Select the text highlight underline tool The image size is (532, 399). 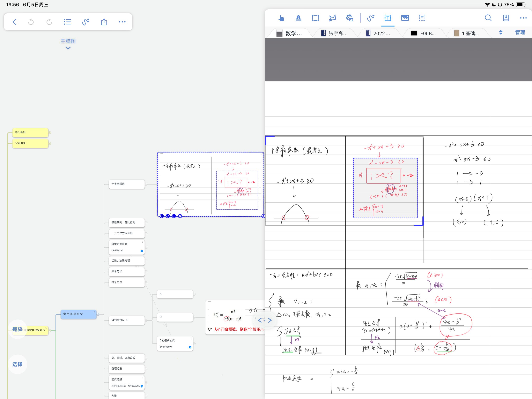pos(298,18)
